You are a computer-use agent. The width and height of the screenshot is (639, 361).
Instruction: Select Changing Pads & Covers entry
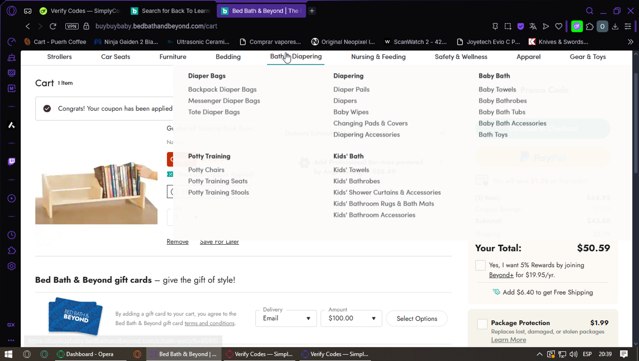coord(370,123)
